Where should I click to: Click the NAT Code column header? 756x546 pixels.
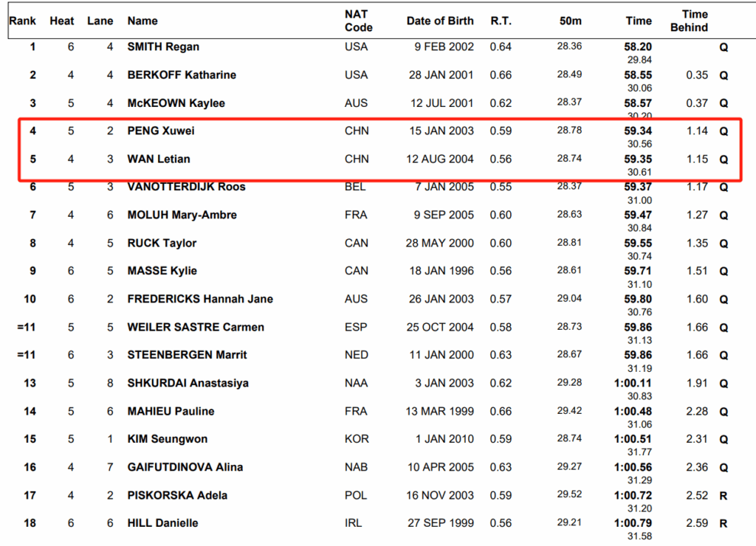tap(358, 21)
